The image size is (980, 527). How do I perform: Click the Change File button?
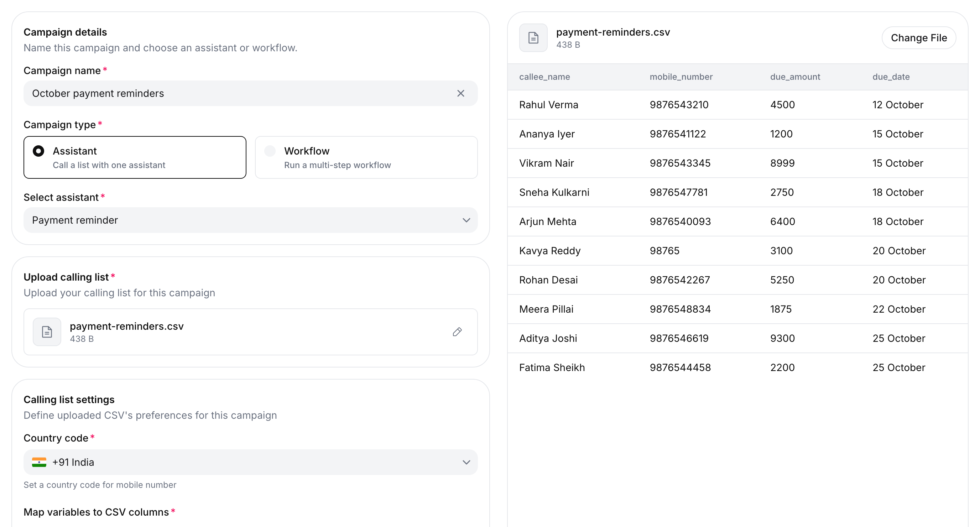[918, 38]
